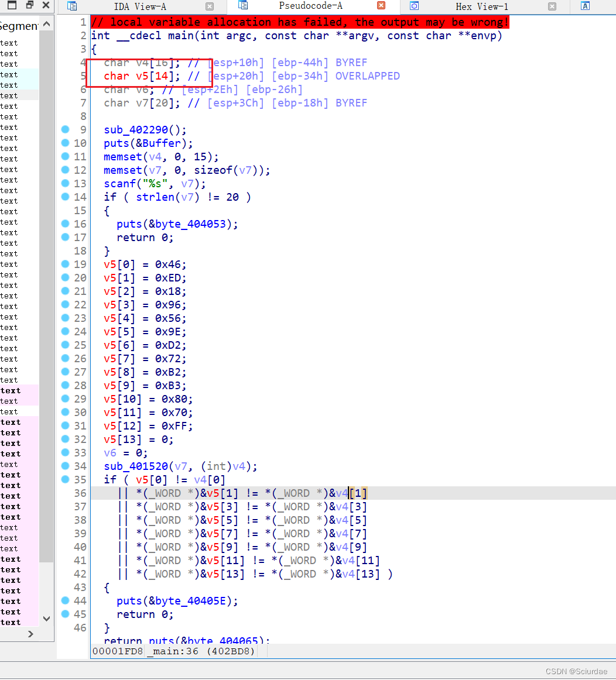This screenshot has width=616, height=680.
Task: Close the Segments side panel
Action: click(x=46, y=5)
